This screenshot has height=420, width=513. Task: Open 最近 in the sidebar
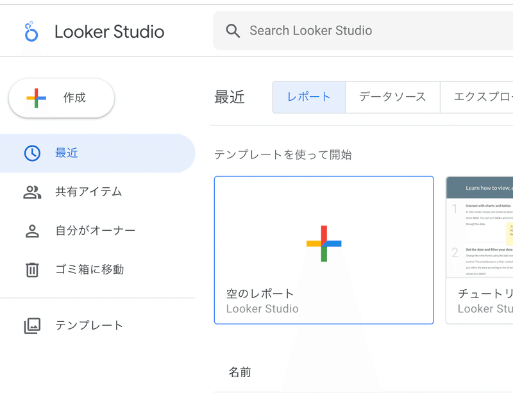[x=97, y=153]
